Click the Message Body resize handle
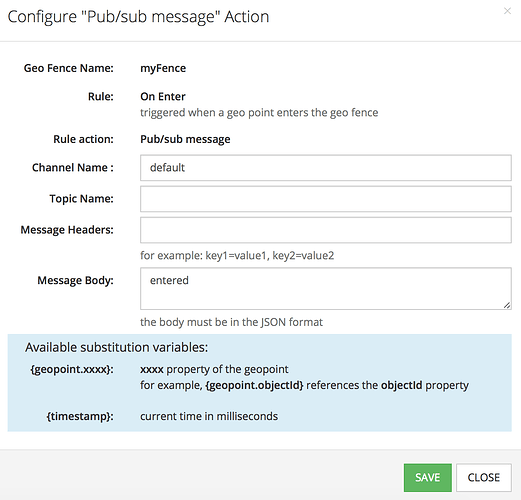Viewport: 521px width, 500px height. [507, 305]
